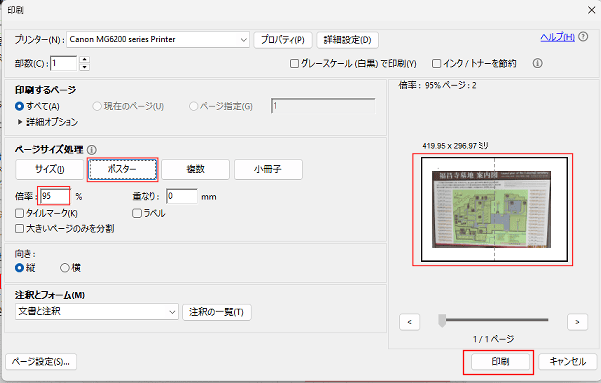The image size is (601, 383).
Task: Enable グレースケール (白黒) で印刷 checkbox
Action: point(294,64)
